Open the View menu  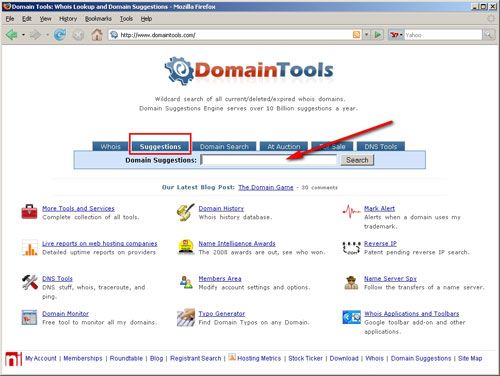[x=45, y=19]
